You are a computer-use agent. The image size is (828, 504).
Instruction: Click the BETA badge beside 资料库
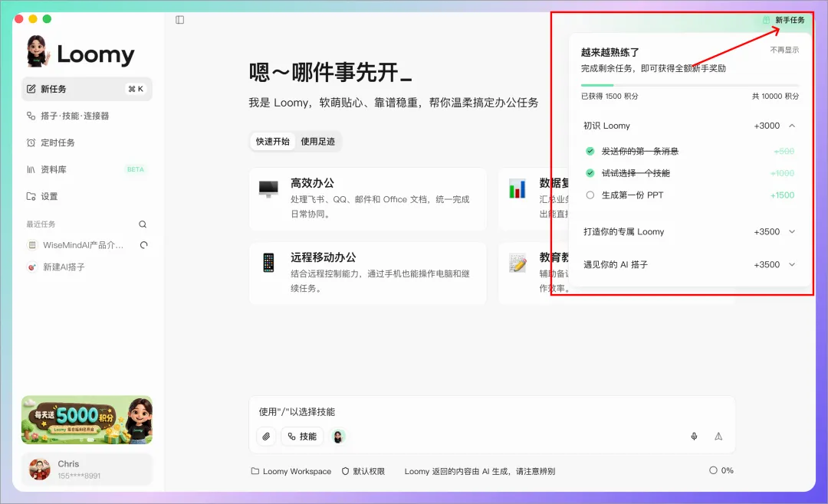(135, 169)
